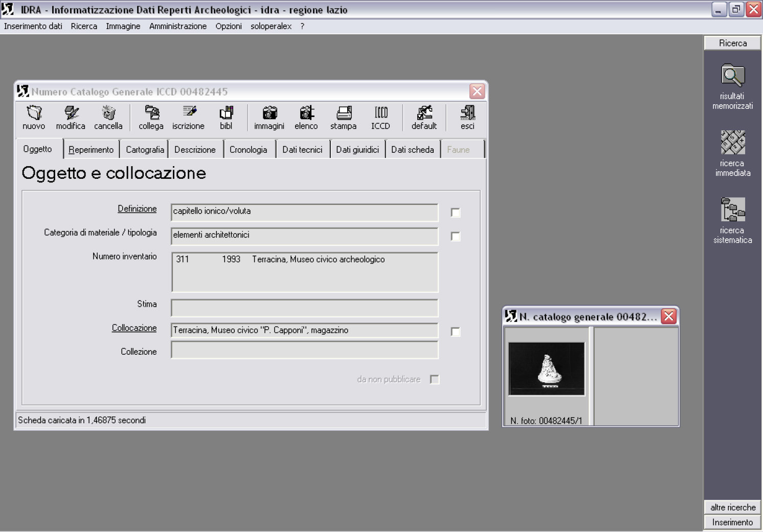Click N. foto: 00482445/1 caption
Screen dimensions: 763x532
[546, 421]
